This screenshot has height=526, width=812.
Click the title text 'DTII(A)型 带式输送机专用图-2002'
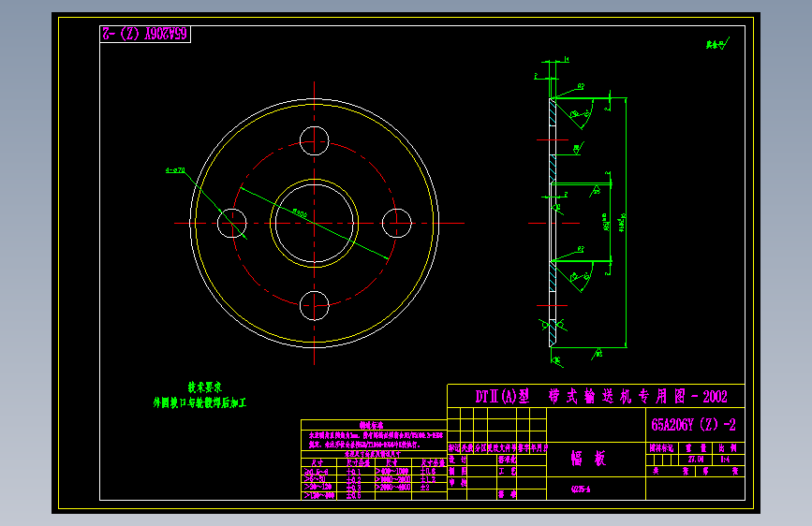click(601, 397)
